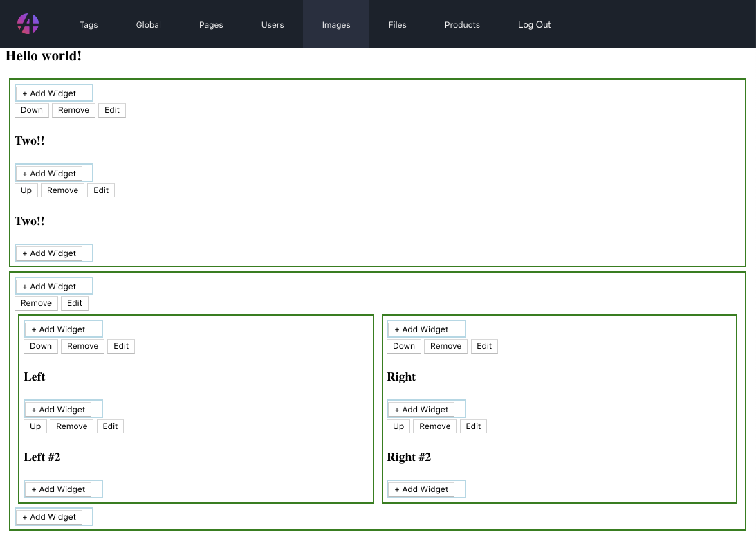Remove the second Two!! widget
This screenshot has height=544, width=756.
click(x=63, y=190)
